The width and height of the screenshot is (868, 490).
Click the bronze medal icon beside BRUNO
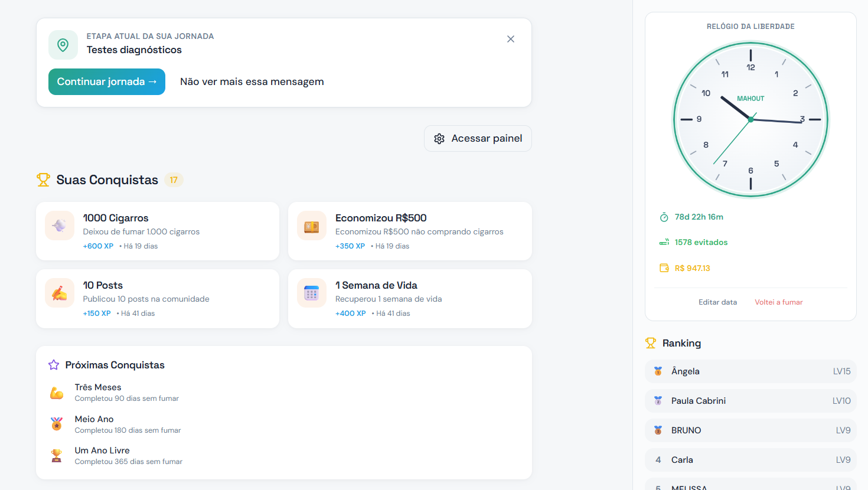(658, 430)
